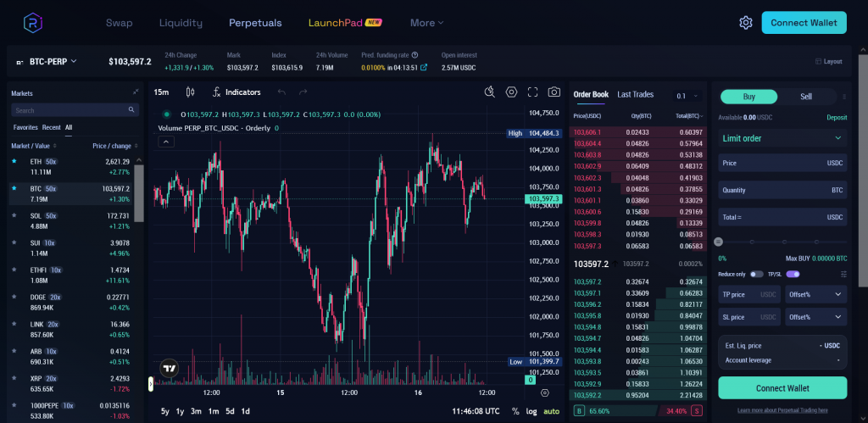
Task: Click the drag handle beside the Sell tab
Action: tap(844, 97)
